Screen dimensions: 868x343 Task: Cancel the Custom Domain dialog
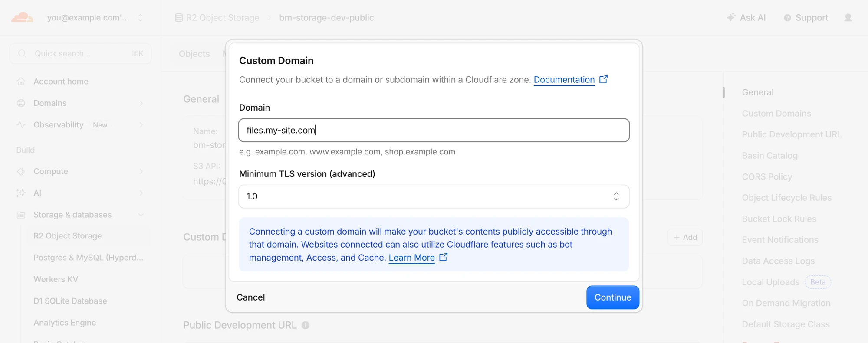[x=251, y=297]
